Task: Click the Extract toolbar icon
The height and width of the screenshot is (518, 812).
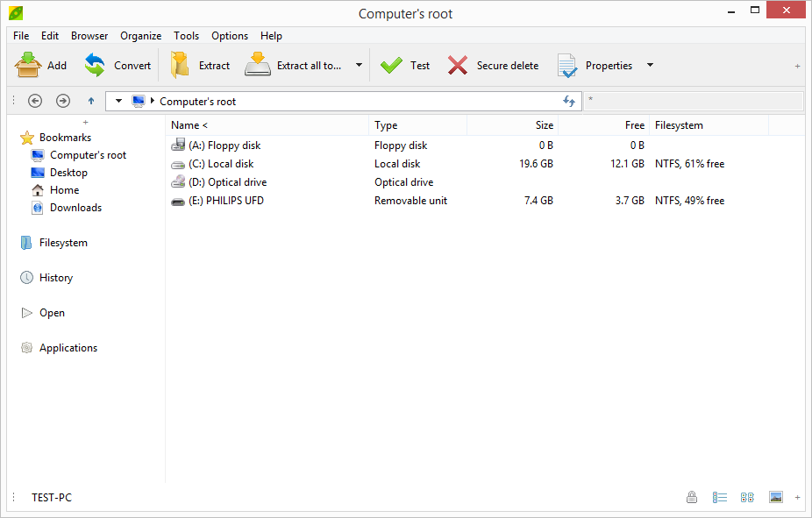Action: 181,66
